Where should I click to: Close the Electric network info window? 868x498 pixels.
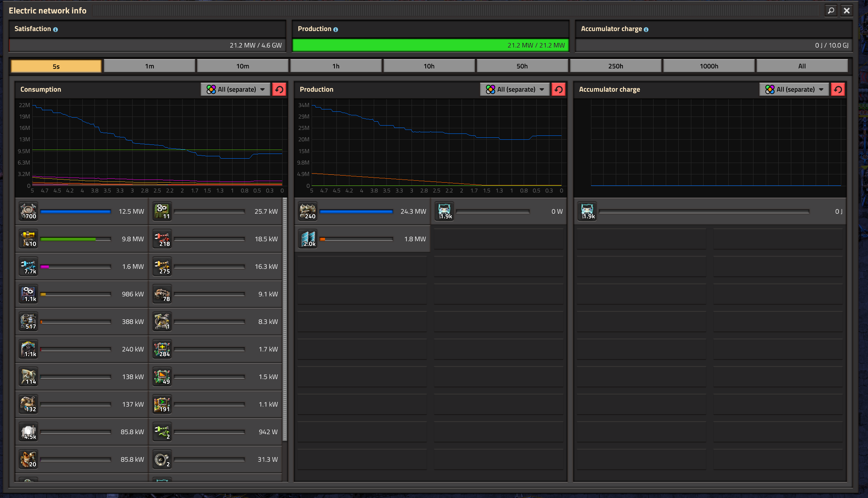click(847, 11)
